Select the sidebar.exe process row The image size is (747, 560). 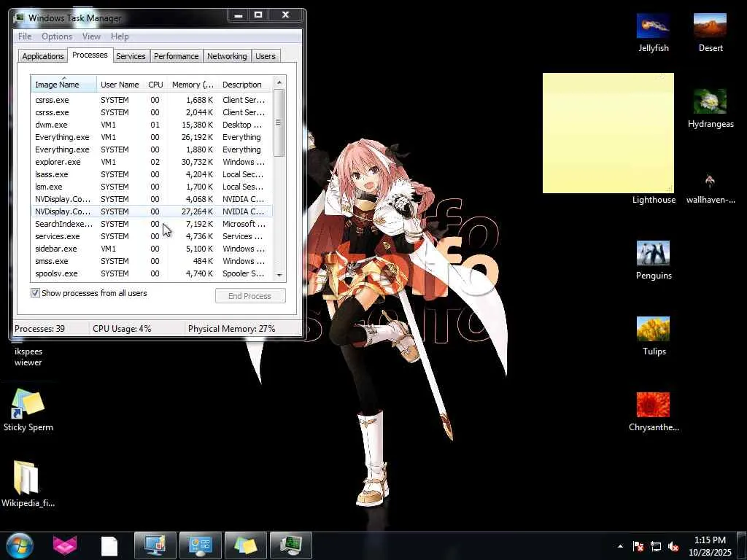point(152,249)
